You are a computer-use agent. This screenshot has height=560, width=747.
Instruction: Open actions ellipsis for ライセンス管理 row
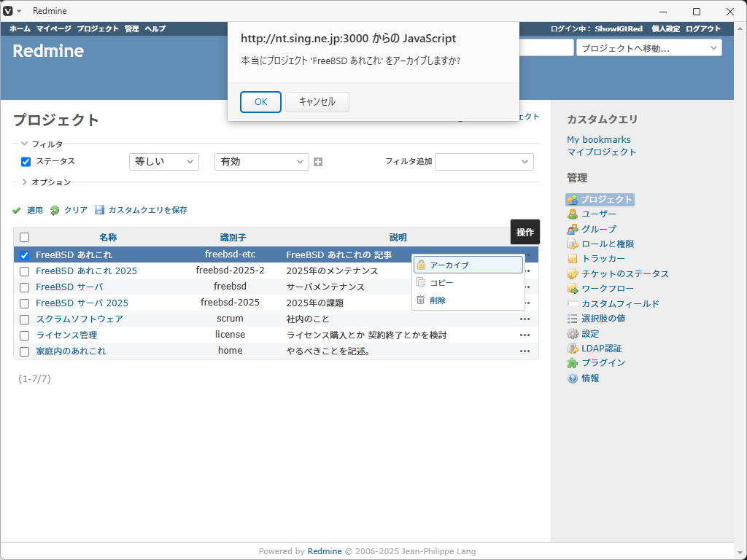[x=525, y=335]
